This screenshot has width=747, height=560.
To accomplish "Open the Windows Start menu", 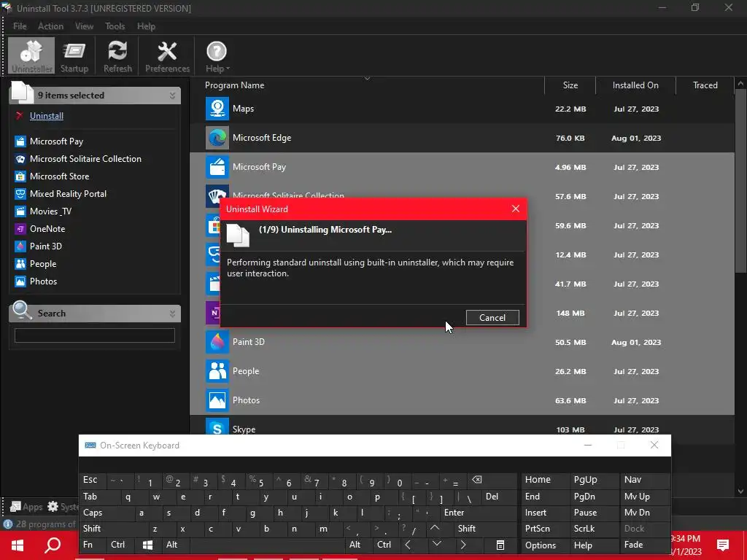I will pos(18,545).
